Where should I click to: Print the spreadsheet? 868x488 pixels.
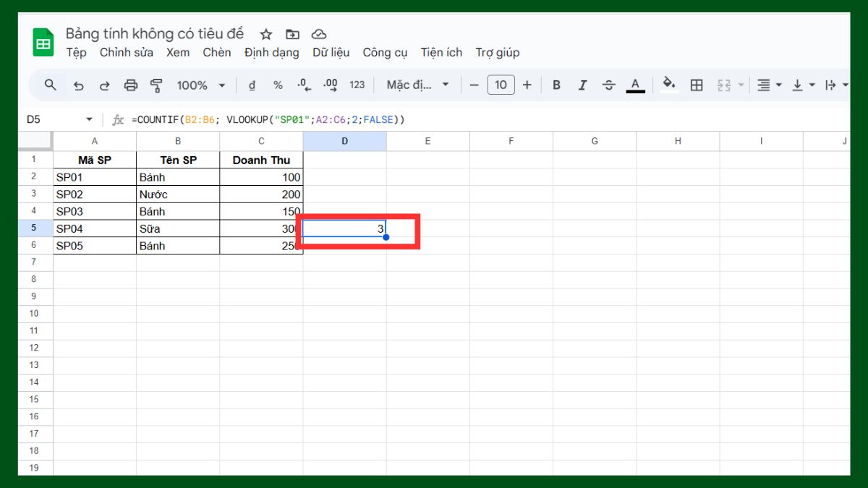pyautogui.click(x=130, y=85)
